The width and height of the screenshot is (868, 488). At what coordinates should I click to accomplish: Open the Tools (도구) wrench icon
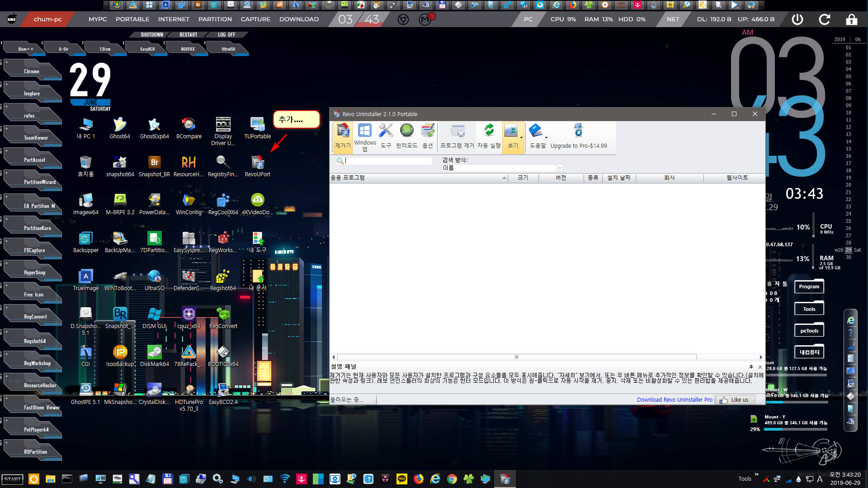(x=386, y=136)
